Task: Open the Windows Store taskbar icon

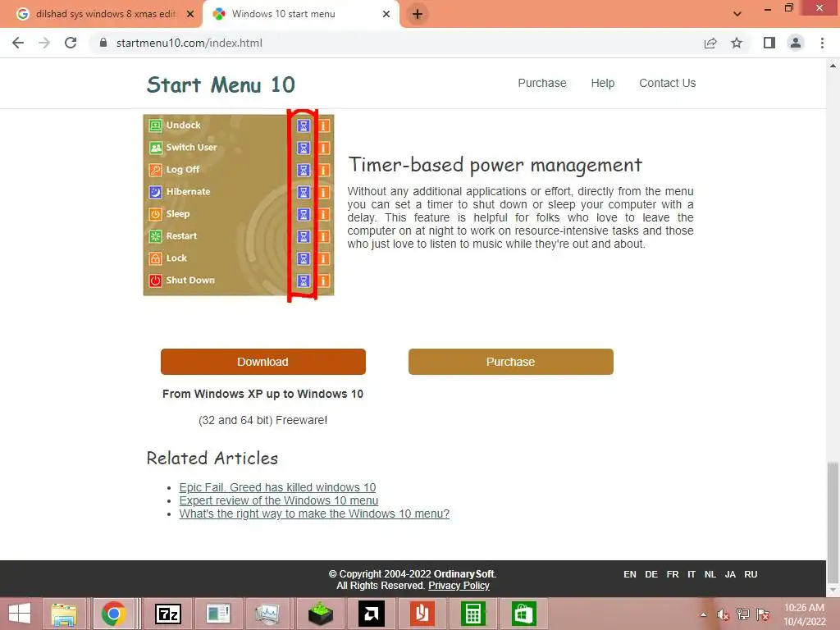Action: (523, 614)
